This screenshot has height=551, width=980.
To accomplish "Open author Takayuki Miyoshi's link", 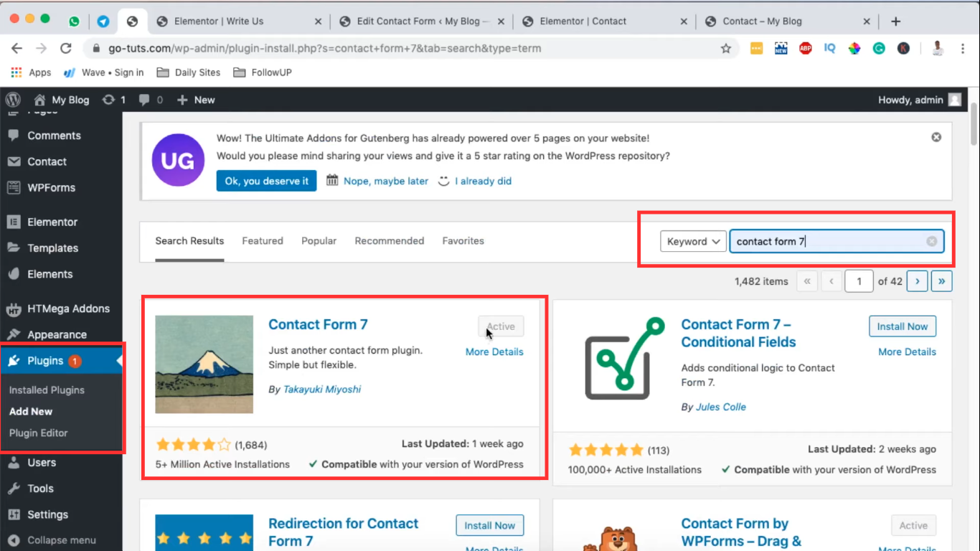I will click(322, 390).
